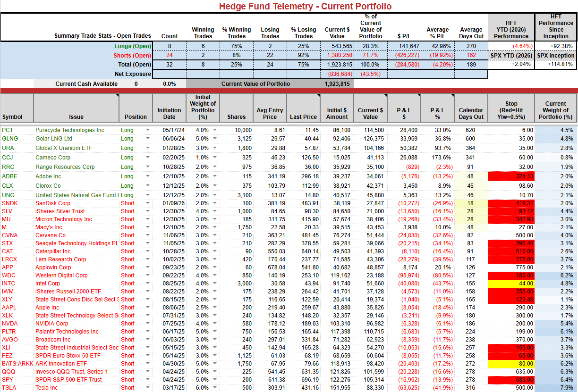This screenshot has height=392, width=578.
Task: Click the red Stop cell for Adobe
Action: (511, 176)
